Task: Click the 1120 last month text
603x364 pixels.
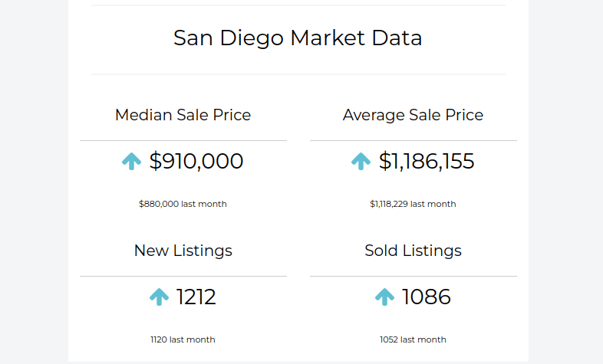Action: click(183, 339)
